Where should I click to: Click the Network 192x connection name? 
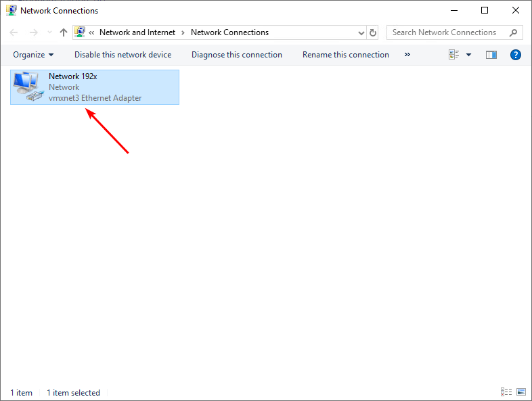pos(73,76)
